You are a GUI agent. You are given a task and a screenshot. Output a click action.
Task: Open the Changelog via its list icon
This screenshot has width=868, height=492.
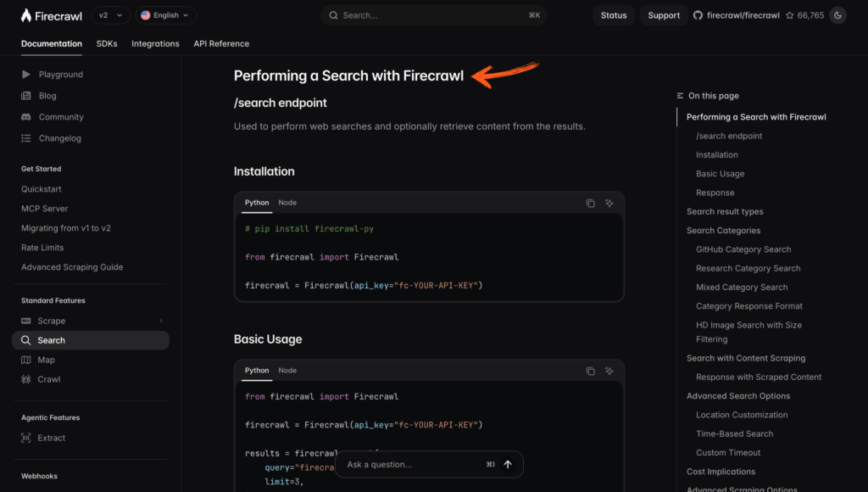tap(25, 137)
